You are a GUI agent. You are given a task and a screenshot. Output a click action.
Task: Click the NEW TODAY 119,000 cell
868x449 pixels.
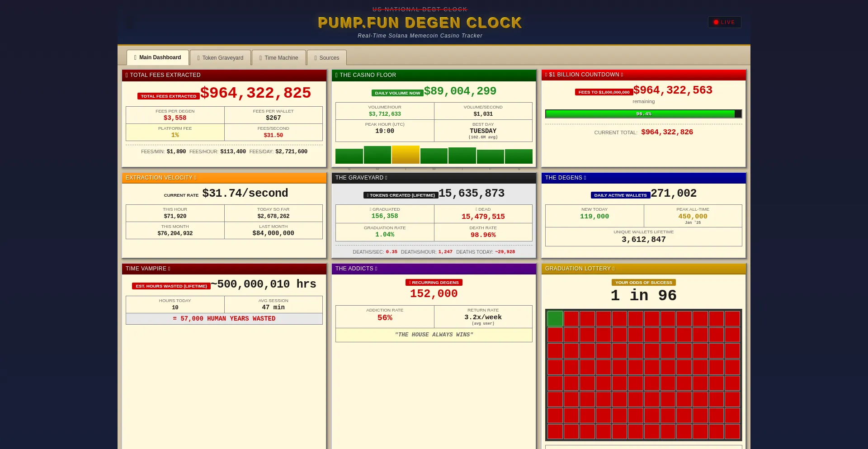594,216
